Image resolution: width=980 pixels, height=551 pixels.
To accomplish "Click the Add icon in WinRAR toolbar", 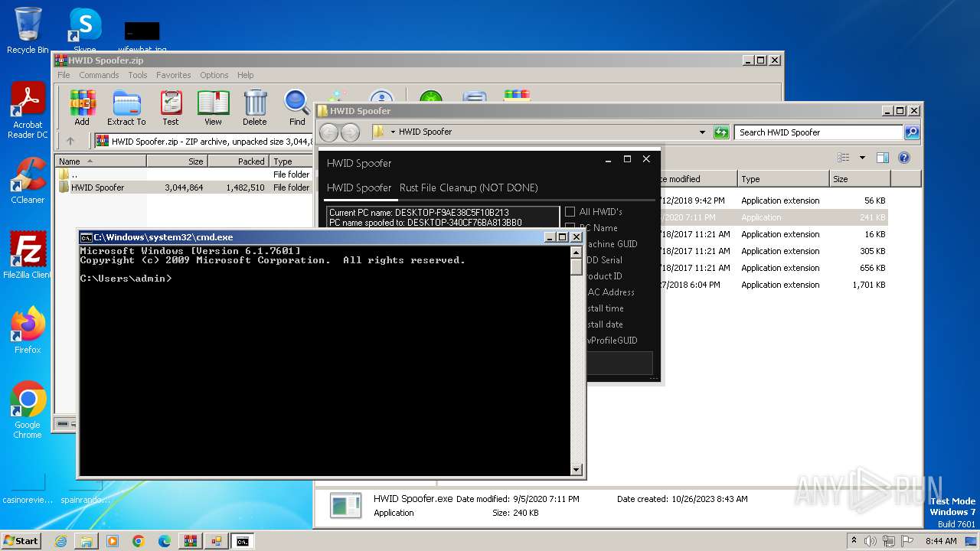I will click(x=82, y=107).
